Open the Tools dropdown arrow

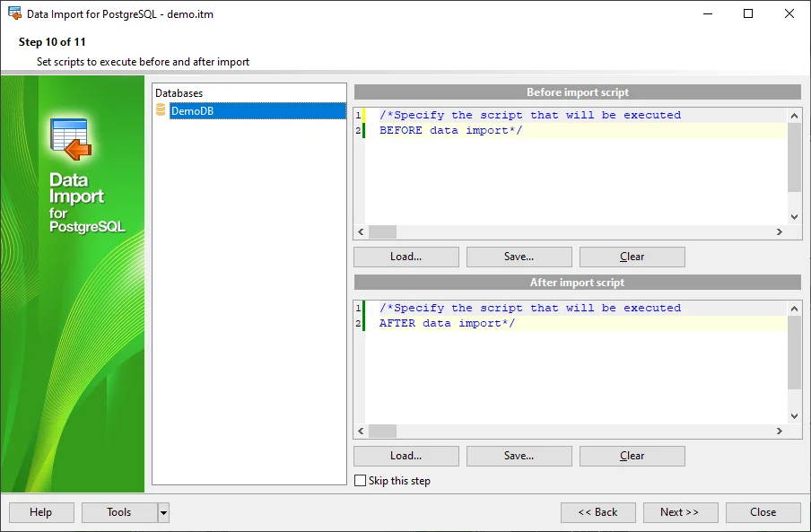pos(163,512)
